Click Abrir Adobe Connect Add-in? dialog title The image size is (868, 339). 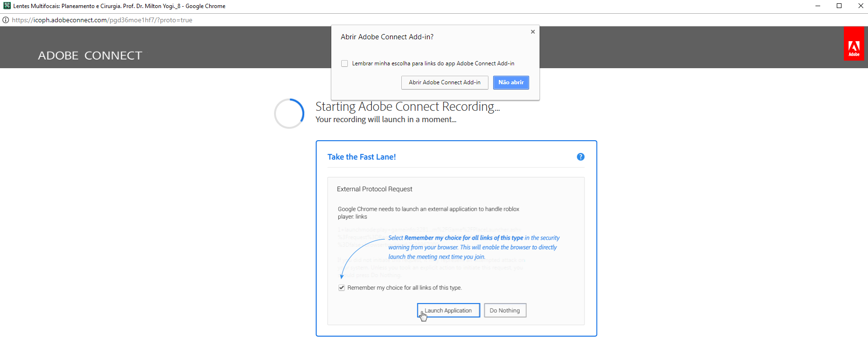(387, 37)
